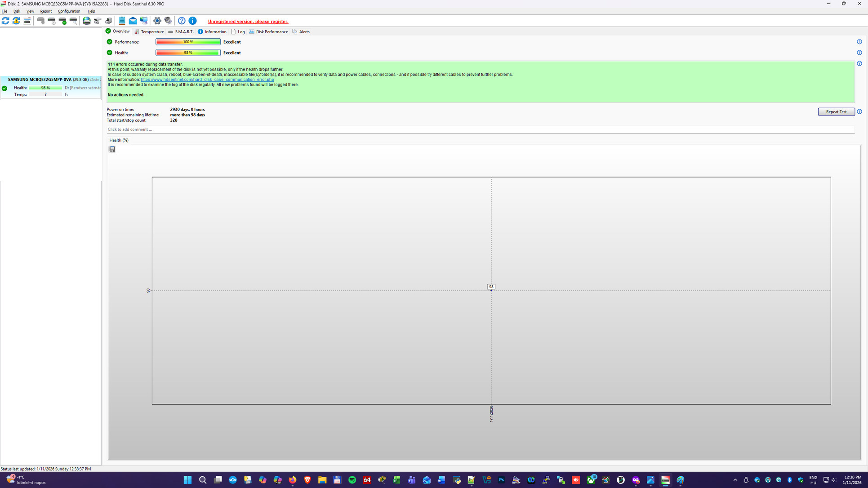Click the unregistered version register link
This screenshot has width=868, height=488.
pos(248,22)
